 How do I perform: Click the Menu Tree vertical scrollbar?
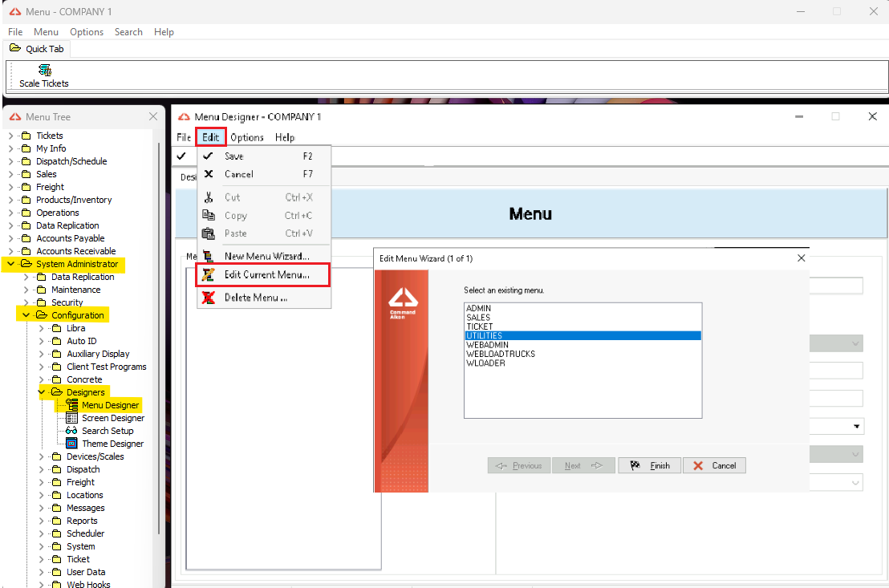click(159, 340)
